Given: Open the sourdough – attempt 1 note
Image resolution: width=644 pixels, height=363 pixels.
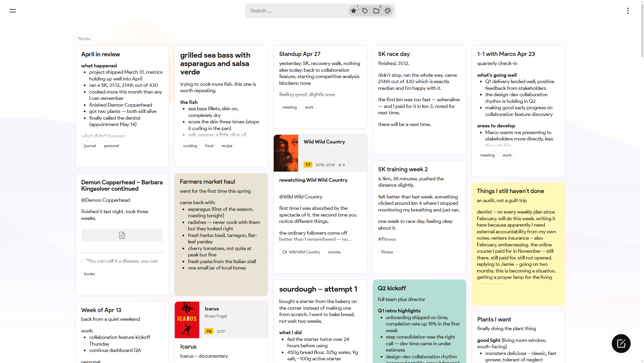Looking at the screenshot, I should pos(320,321).
